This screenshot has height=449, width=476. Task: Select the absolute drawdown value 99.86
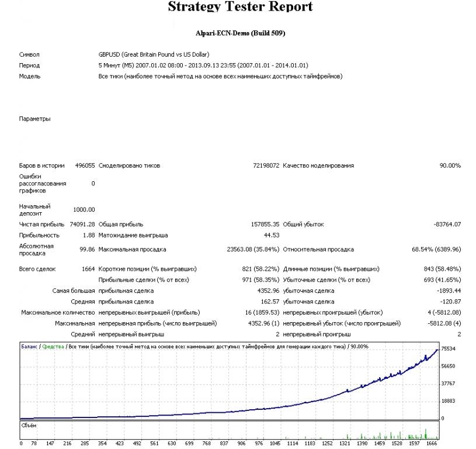coord(87,250)
